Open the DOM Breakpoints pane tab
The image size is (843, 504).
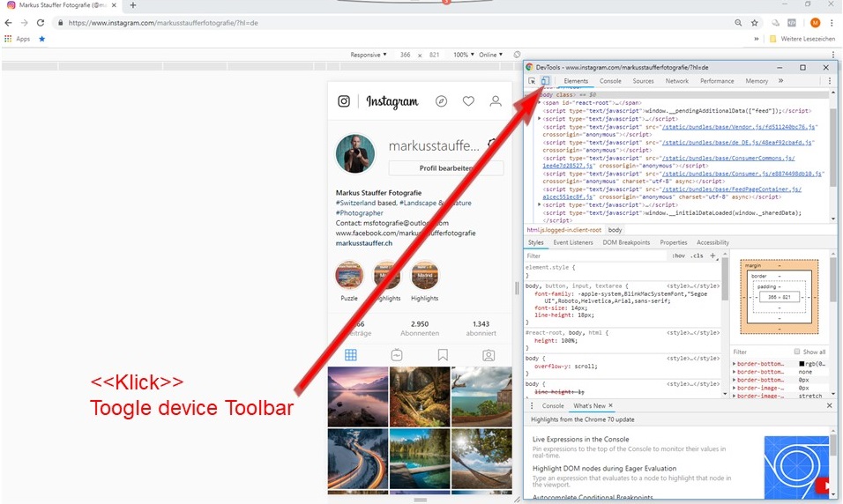pyautogui.click(x=626, y=242)
